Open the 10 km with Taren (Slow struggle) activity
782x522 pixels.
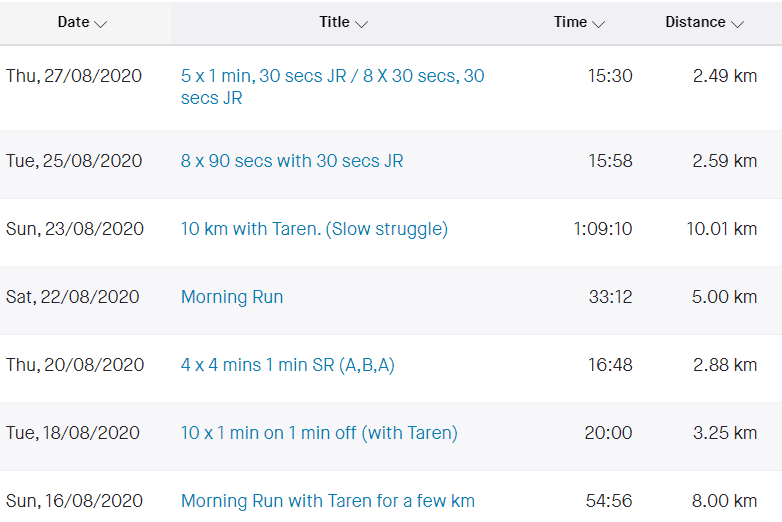[x=314, y=229]
